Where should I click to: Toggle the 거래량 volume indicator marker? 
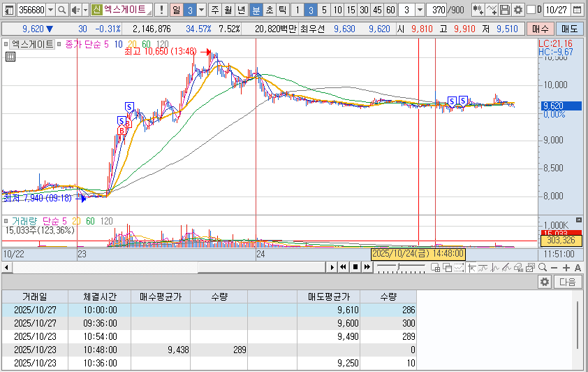(x=7, y=221)
